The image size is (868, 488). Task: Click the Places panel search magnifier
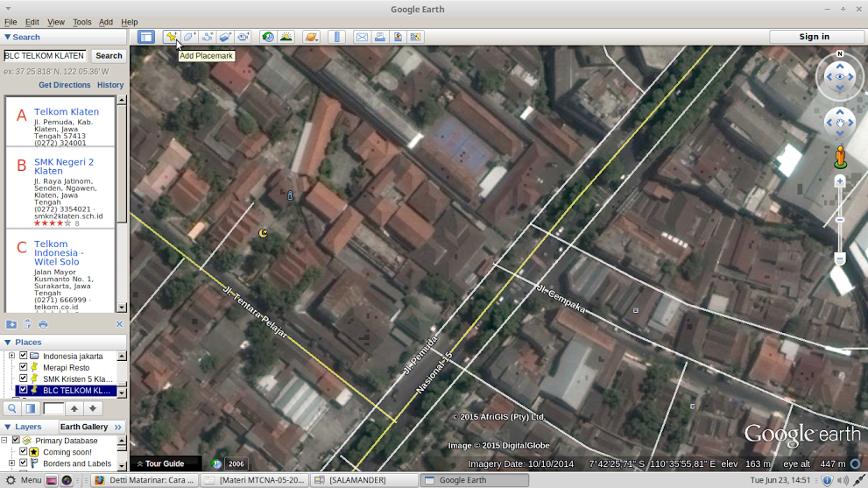(x=11, y=409)
